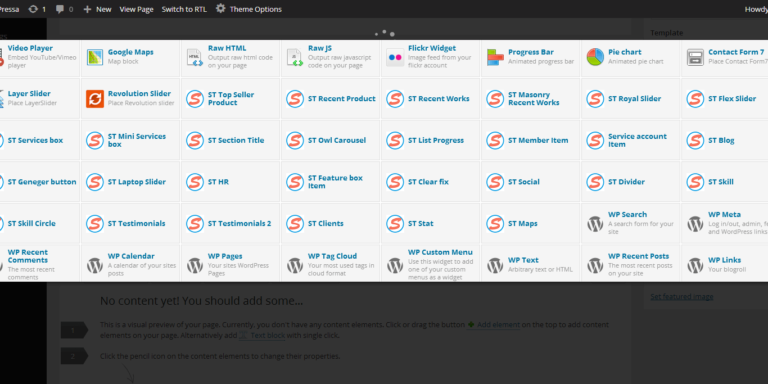Viewport: 768px width, 384px height.
Task: Click the WP Links WordPress icon
Action: coord(695,265)
